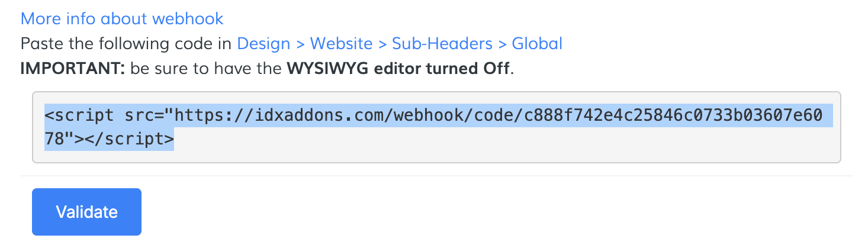Select the Sub-Headers part of the link
868x251 pixels.
coord(442,44)
